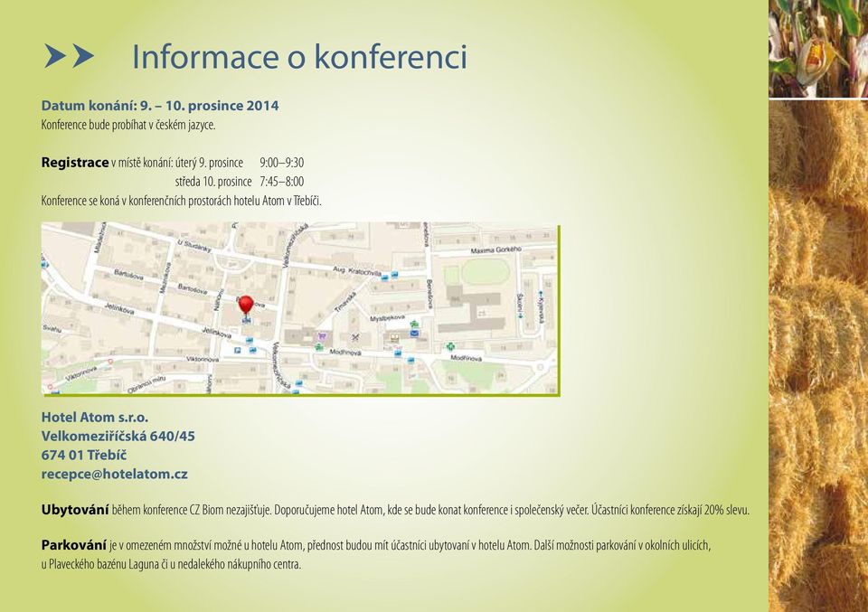
Task: Click the "Trnavská" street label on map
Action: 345,304
